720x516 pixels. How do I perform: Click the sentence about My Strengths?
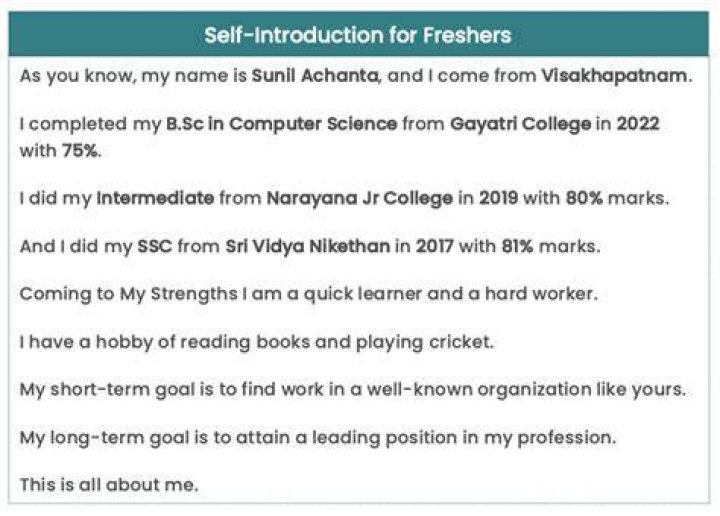(x=309, y=294)
